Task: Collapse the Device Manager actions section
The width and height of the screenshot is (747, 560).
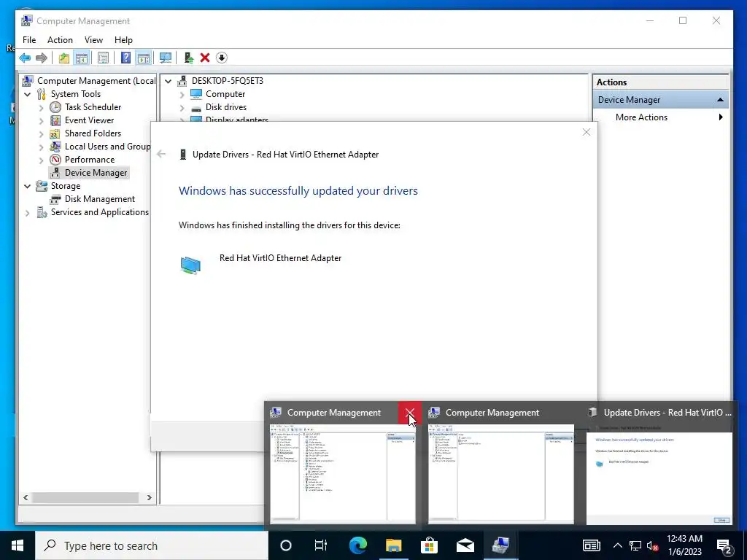Action: (720, 99)
